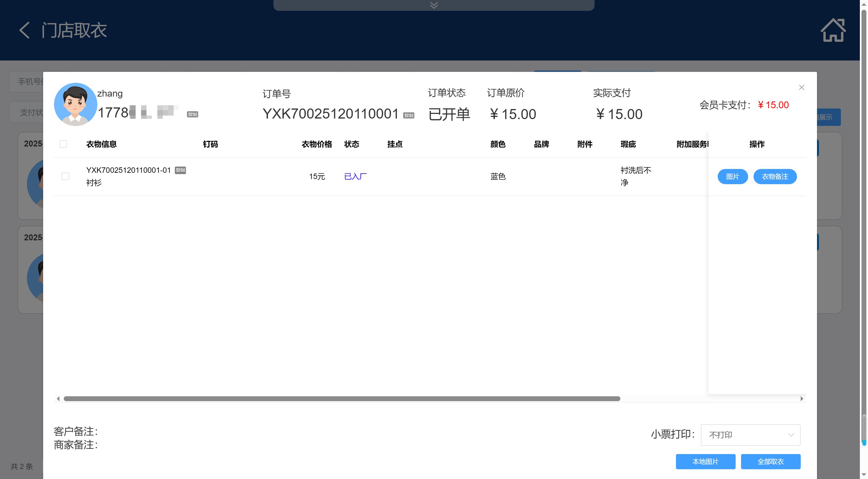Expand the collapsed top panel chevron
Image resolution: width=868 pixels, height=479 pixels.
click(x=434, y=5)
